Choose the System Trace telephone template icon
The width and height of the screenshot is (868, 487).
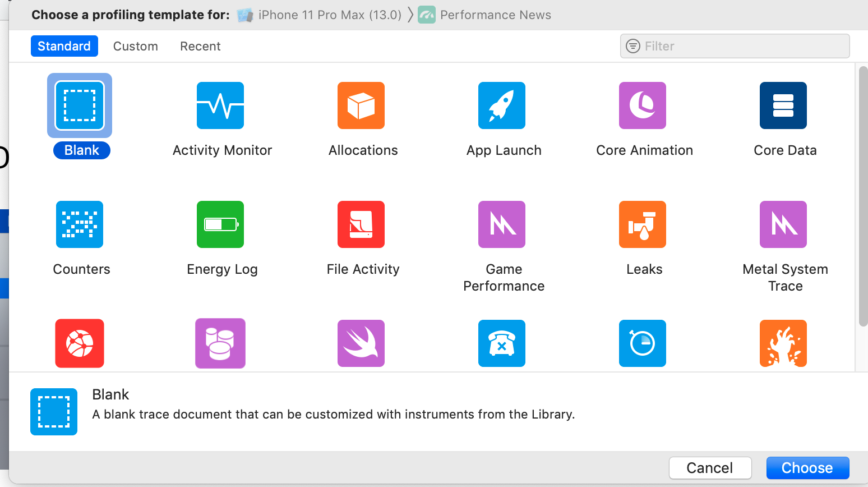502,343
